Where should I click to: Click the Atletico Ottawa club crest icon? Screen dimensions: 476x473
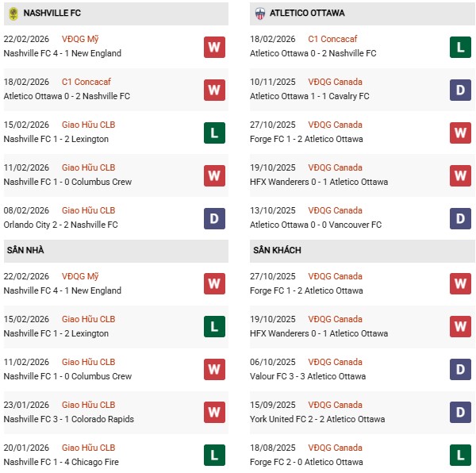(259, 13)
